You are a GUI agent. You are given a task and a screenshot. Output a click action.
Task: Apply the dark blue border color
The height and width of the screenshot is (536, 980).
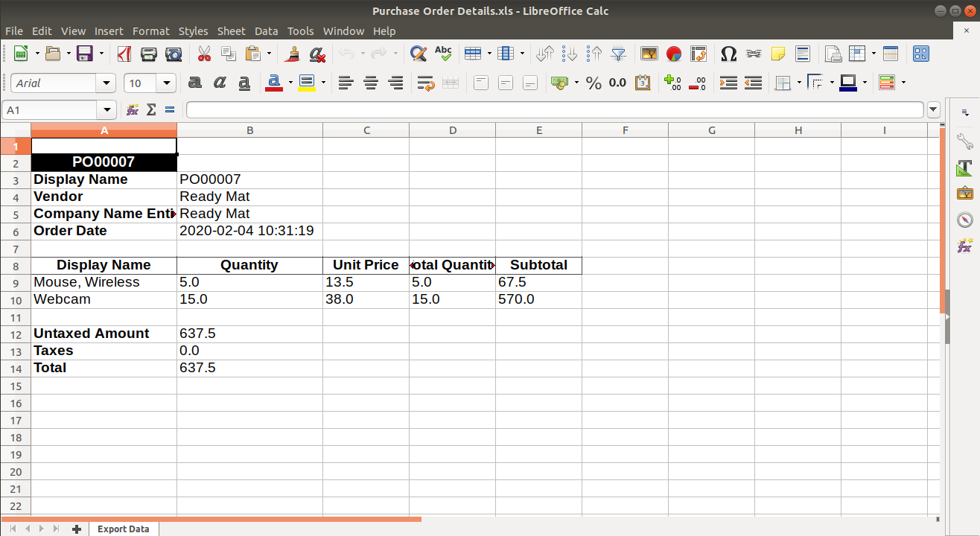tap(847, 83)
